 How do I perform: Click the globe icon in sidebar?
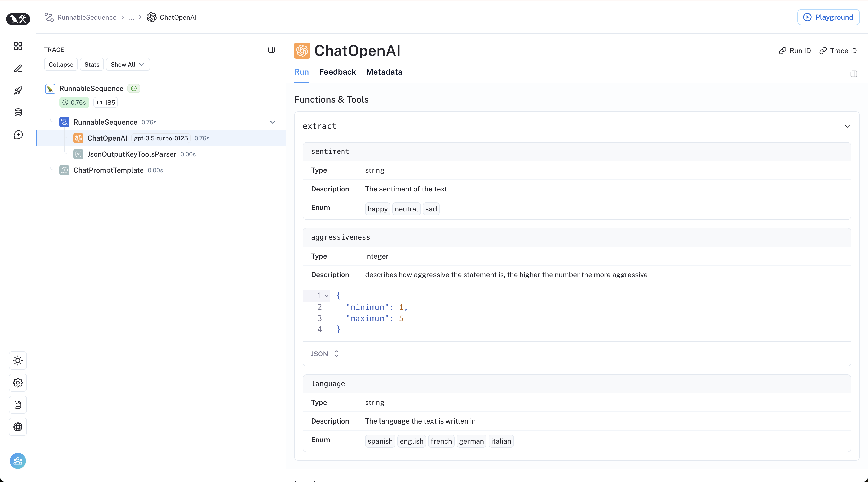click(x=18, y=427)
